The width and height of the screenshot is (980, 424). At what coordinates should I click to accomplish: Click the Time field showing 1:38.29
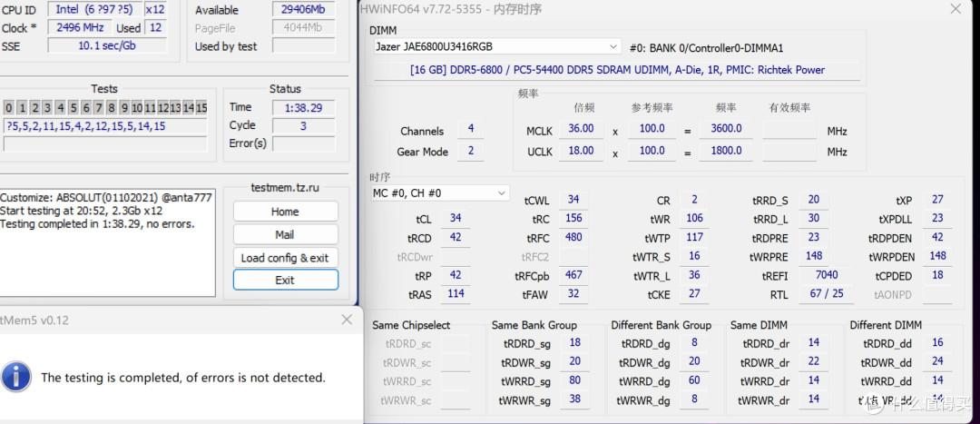[x=303, y=107]
